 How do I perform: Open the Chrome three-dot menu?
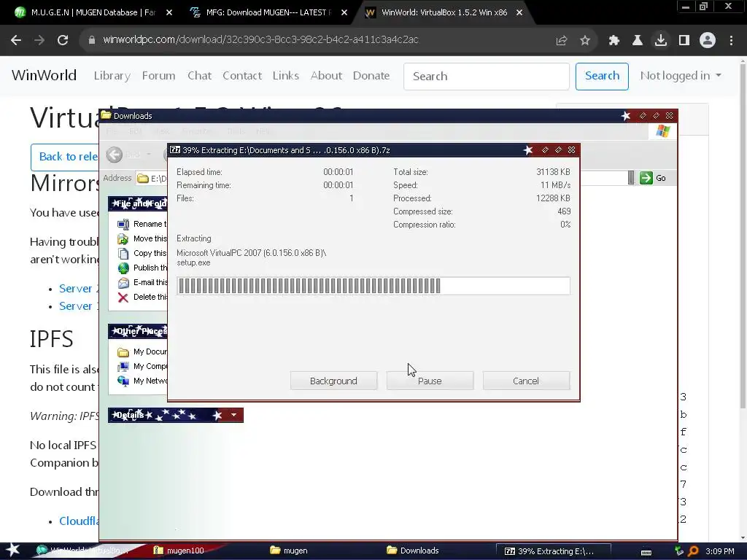pyautogui.click(x=731, y=41)
